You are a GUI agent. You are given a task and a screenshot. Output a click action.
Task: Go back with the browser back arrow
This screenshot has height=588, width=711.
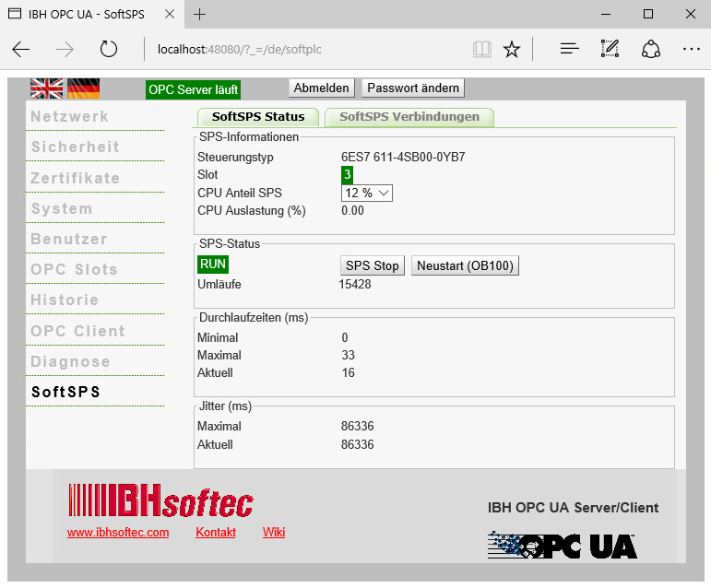pyautogui.click(x=21, y=49)
